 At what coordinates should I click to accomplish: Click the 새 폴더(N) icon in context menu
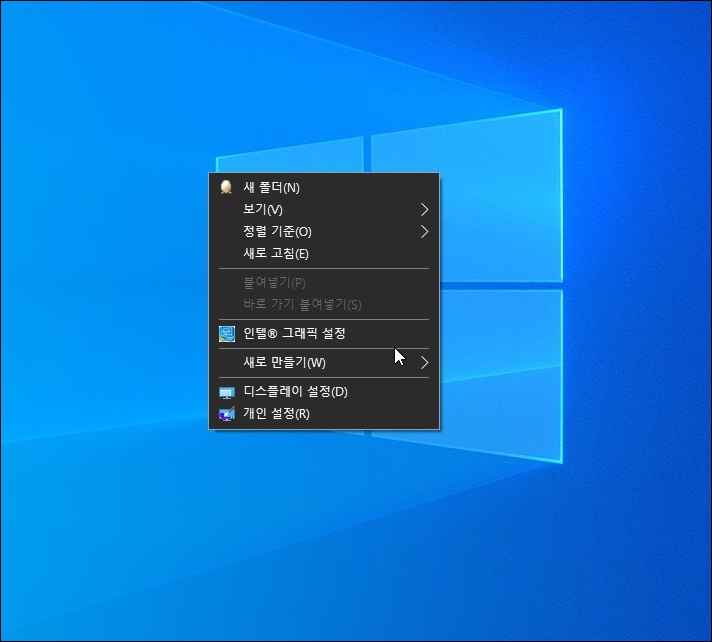coord(226,187)
